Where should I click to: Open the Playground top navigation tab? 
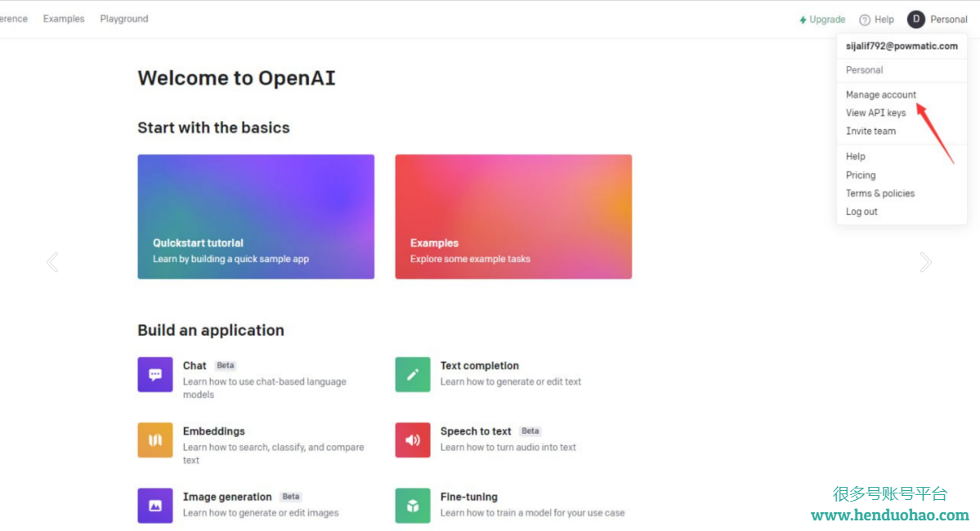click(124, 19)
